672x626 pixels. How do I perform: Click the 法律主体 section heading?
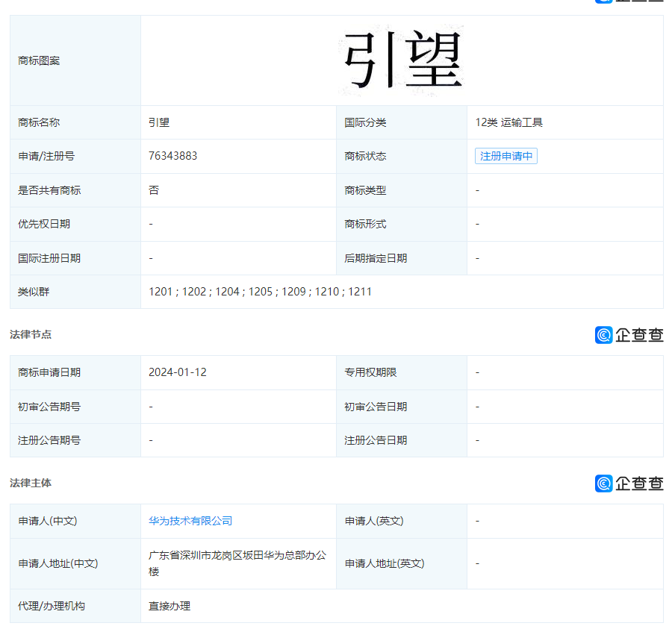(x=31, y=483)
